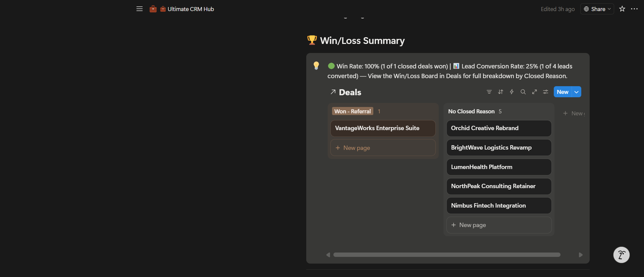
Task: Click the lightning automations icon
Action: 512,92
